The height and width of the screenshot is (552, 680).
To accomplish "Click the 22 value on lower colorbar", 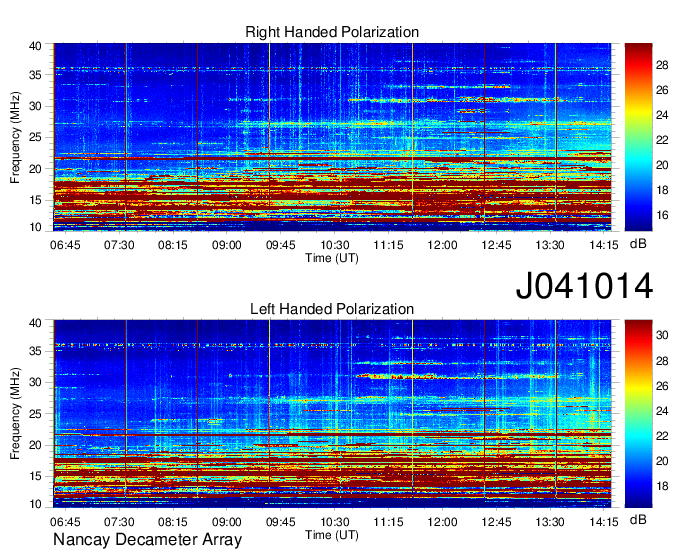I will pyautogui.click(x=662, y=436).
